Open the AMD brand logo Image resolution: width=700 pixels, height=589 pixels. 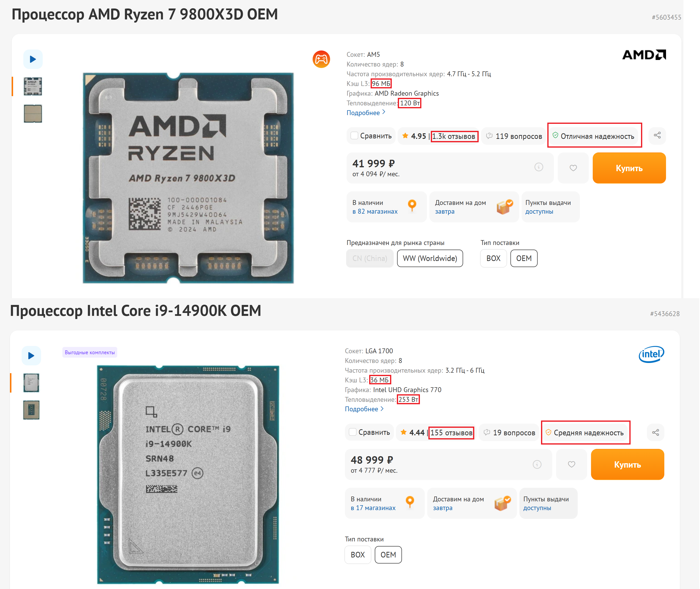click(x=644, y=55)
